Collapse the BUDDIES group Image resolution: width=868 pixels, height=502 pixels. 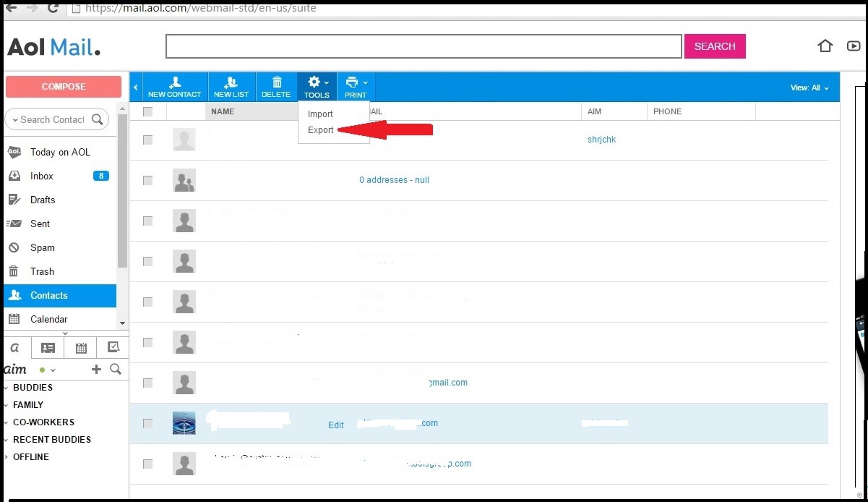(x=7, y=388)
